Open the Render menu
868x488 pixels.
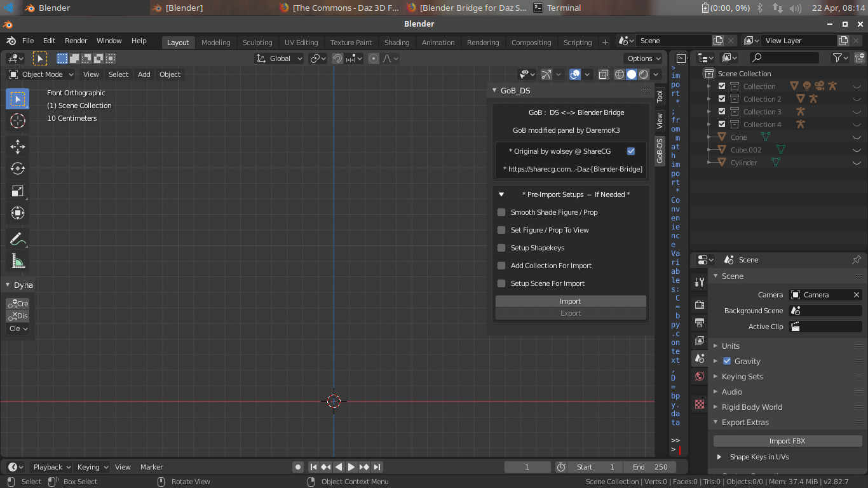pyautogui.click(x=76, y=41)
